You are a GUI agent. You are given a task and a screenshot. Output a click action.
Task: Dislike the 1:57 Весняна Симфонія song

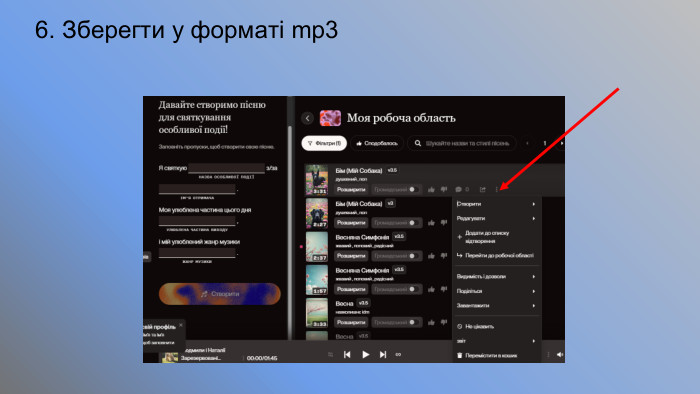tap(444, 289)
